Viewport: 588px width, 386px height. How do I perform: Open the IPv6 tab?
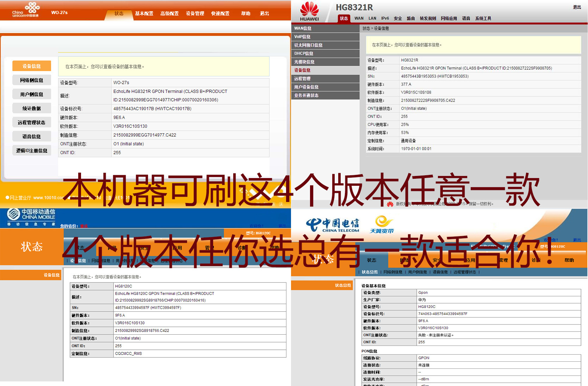(x=385, y=18)
